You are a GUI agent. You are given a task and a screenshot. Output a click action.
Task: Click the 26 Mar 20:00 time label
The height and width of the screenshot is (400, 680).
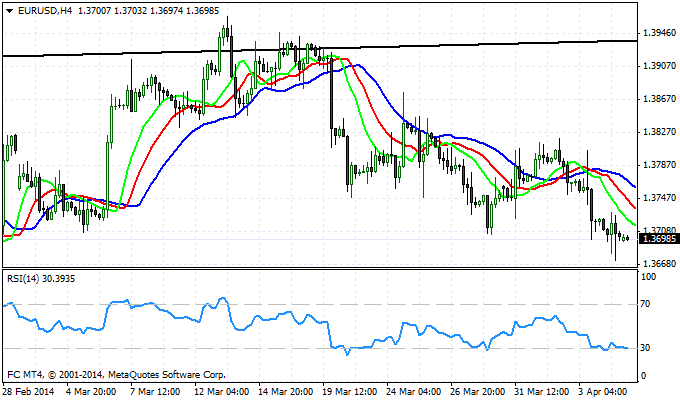(x=477, y=391)
